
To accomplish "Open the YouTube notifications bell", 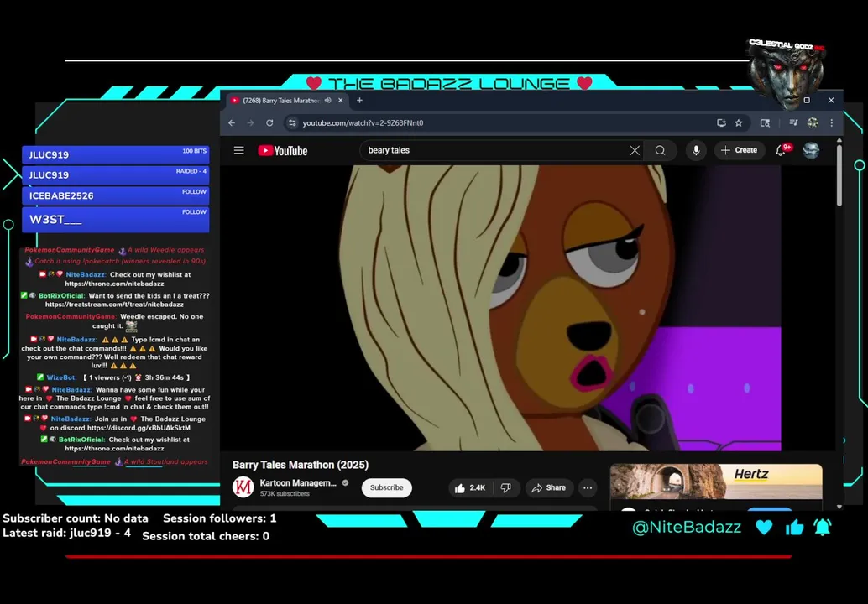I will click(x=782, y=150).
